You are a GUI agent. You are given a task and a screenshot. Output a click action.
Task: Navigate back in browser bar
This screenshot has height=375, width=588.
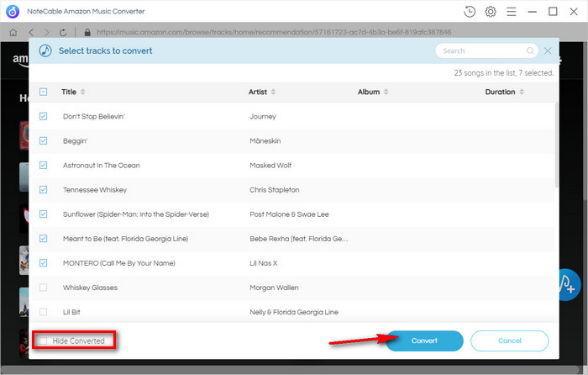coord(31,33)
